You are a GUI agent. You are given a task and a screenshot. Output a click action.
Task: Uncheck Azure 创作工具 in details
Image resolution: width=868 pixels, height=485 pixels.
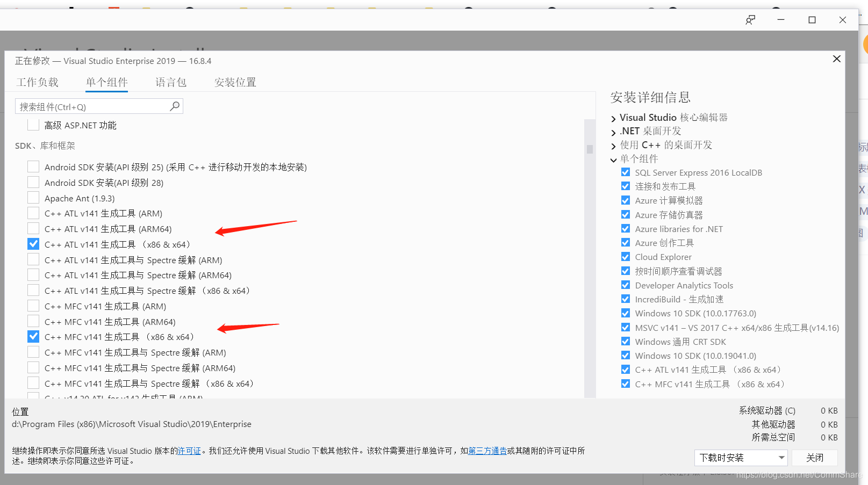point(626,243)
